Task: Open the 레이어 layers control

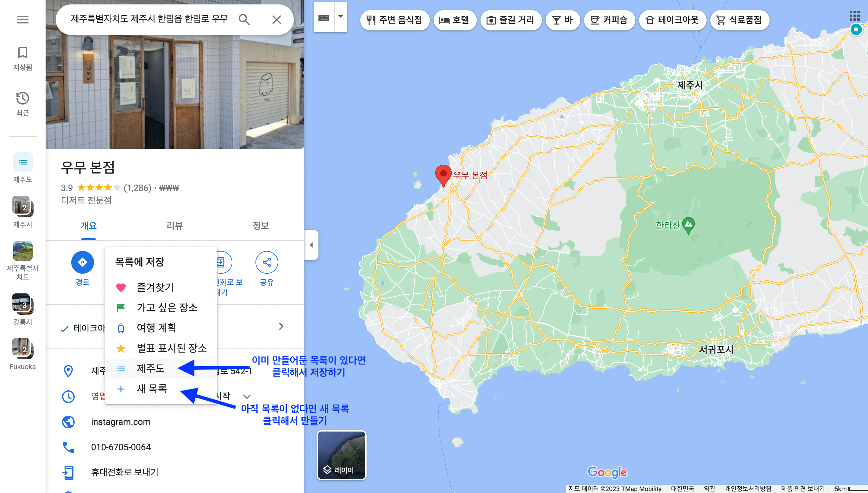Action: 341,455
